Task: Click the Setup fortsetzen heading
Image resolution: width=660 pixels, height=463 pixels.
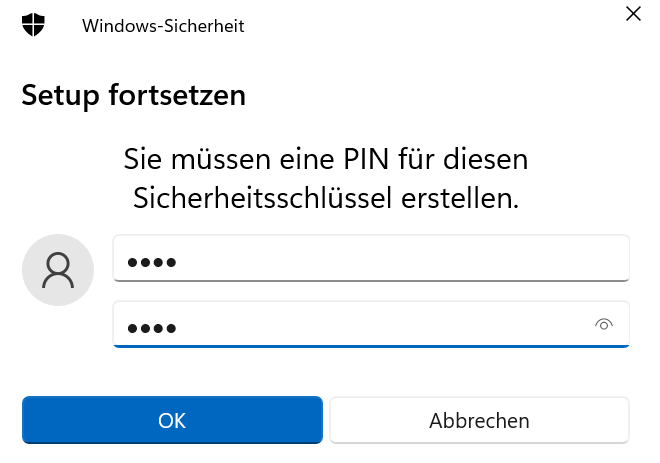Action: (134, 96)
